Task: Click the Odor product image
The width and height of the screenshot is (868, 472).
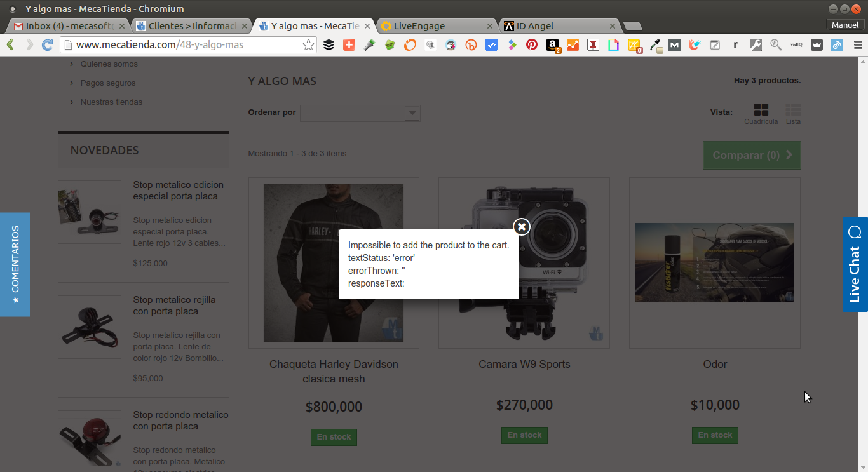Action: 715,262
